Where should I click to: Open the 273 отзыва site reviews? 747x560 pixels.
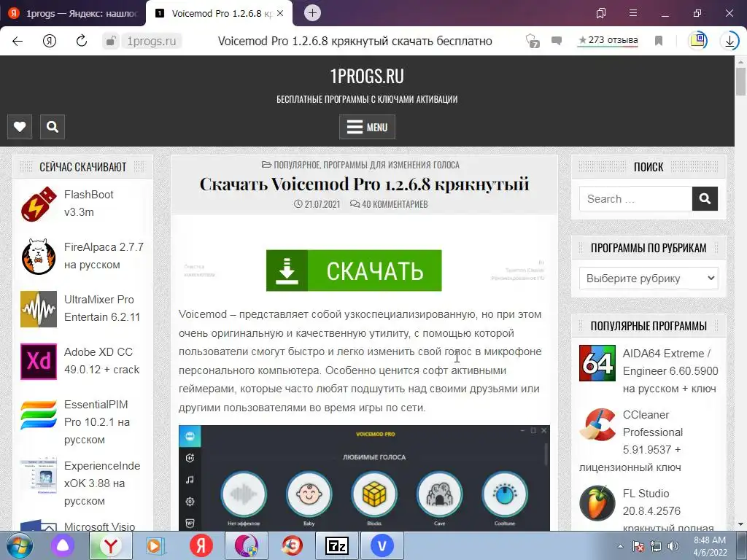point(608,41)
